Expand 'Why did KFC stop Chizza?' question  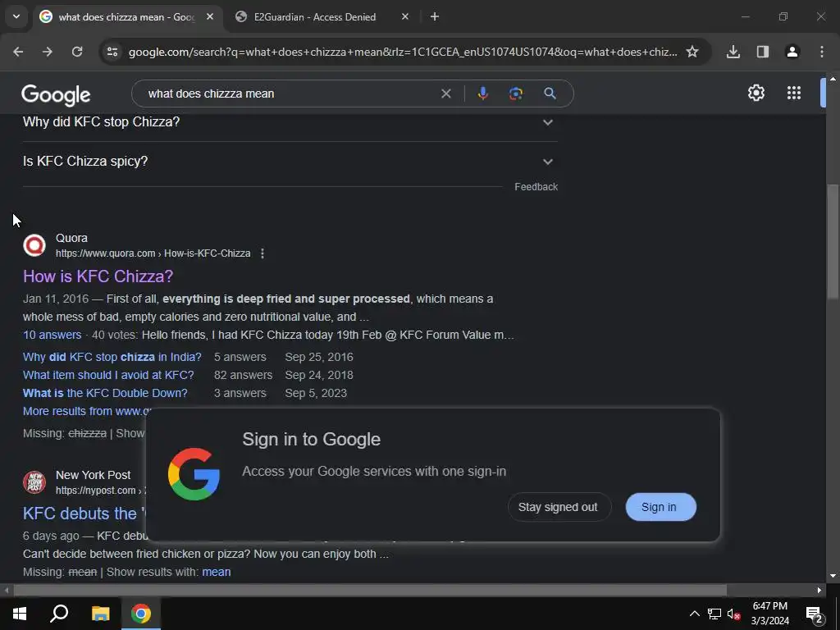pyautogui.click(x=290, y=122)
